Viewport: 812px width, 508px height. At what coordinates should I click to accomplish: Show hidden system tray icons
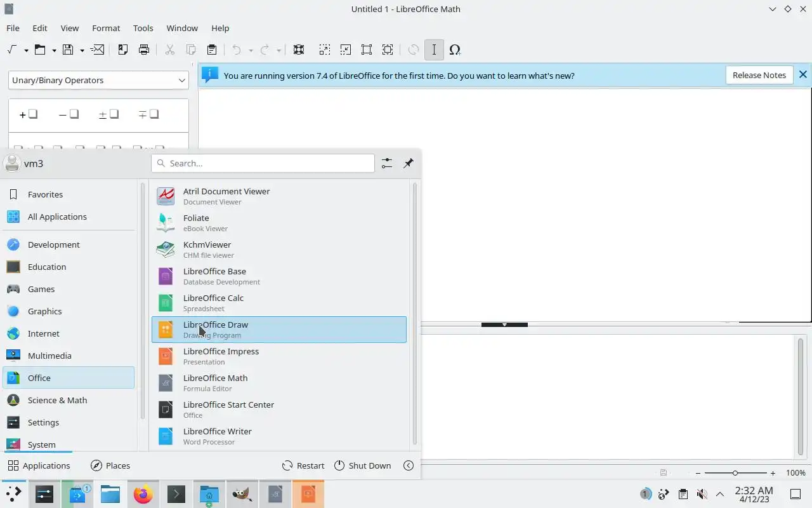point(720,494)
